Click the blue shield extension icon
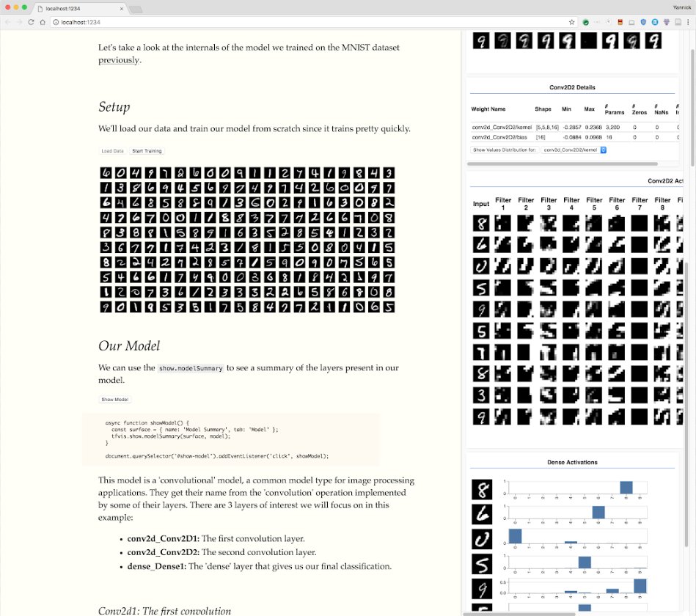696x616 pixels. 643,22
